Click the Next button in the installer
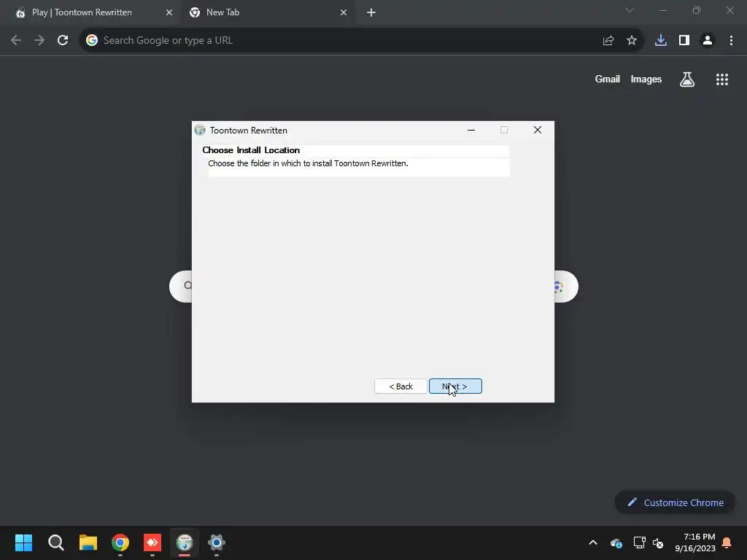The height and width of the screenshot is (560, 747). tap(455, 386)
